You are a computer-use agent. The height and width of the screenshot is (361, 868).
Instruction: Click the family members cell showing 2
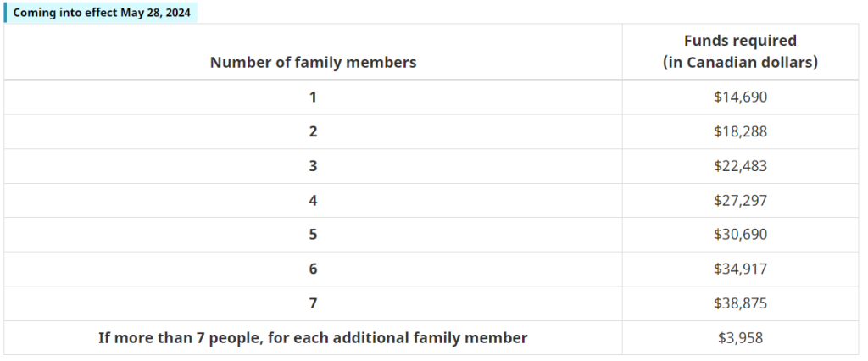tap(313, 132)
